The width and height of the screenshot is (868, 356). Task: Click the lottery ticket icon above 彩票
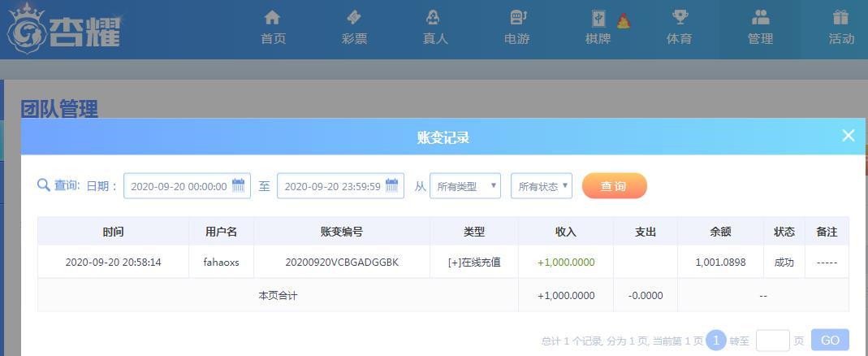click(x=354, y=17)
